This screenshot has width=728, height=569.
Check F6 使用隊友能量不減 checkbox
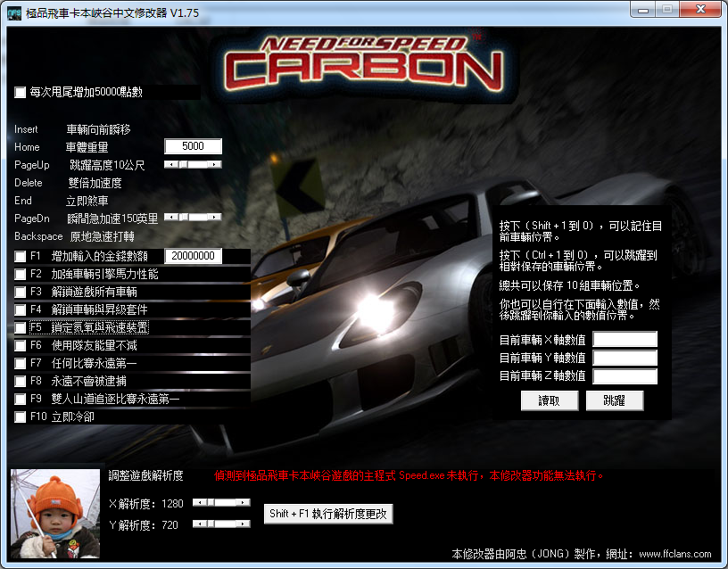(20, 345)
